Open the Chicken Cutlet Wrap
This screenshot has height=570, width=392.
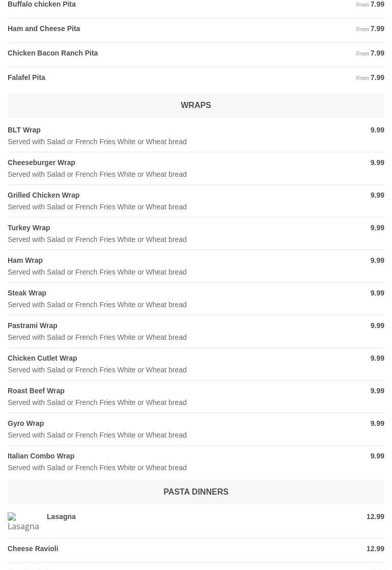coord(42,359)
